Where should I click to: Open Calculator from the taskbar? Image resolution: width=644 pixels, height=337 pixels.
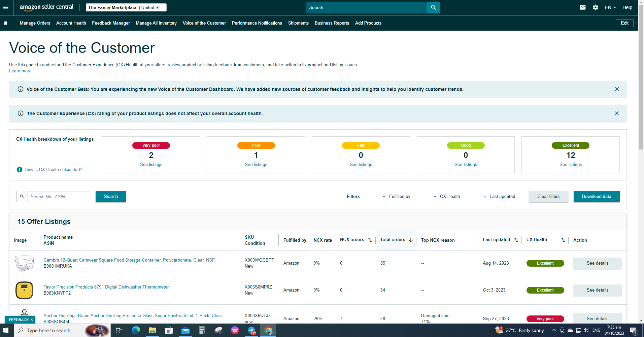coord(202,330)
